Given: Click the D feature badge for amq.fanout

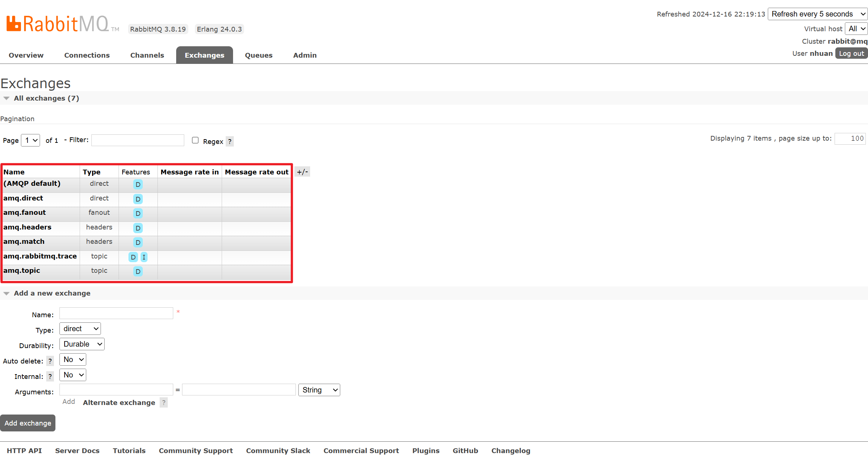Looking at the screenshot, I should pyautogui.click(x=138, y=214).
